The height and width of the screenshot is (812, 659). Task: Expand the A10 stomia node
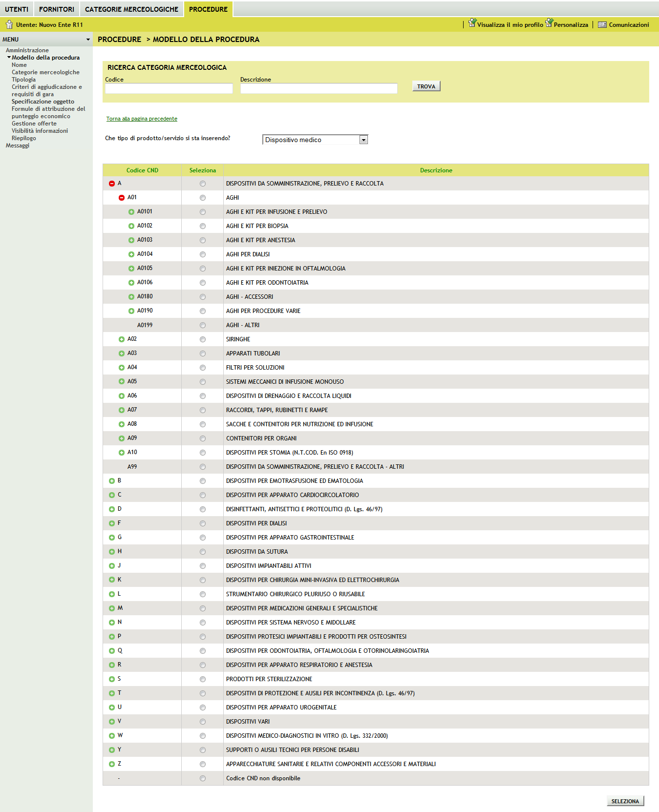[122, 453]
